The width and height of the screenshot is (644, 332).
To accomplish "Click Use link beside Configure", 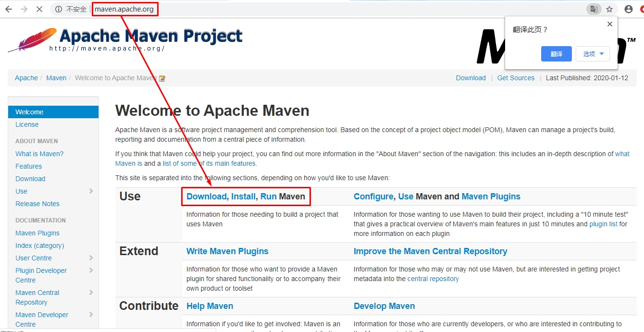I will click(406, 196).
